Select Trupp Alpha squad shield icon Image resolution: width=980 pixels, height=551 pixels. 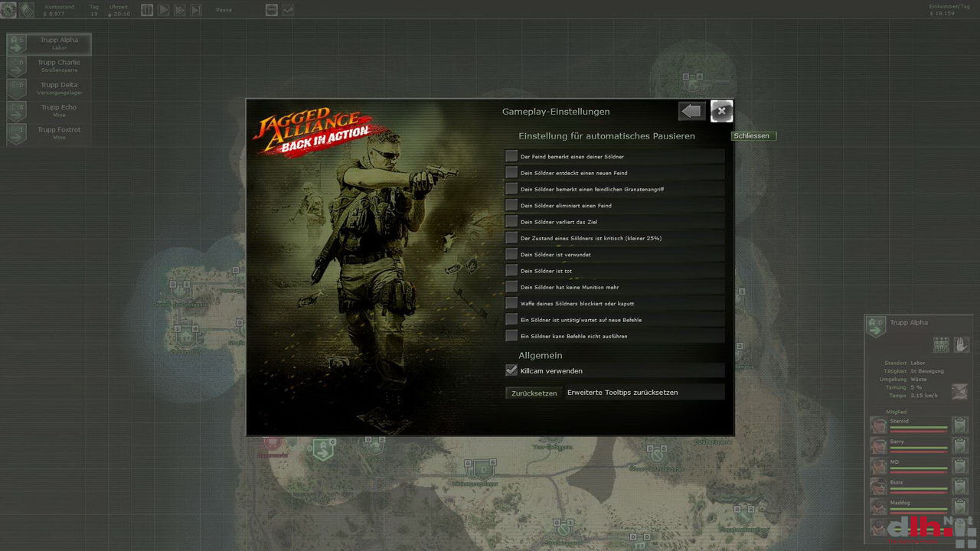(17, 44)
